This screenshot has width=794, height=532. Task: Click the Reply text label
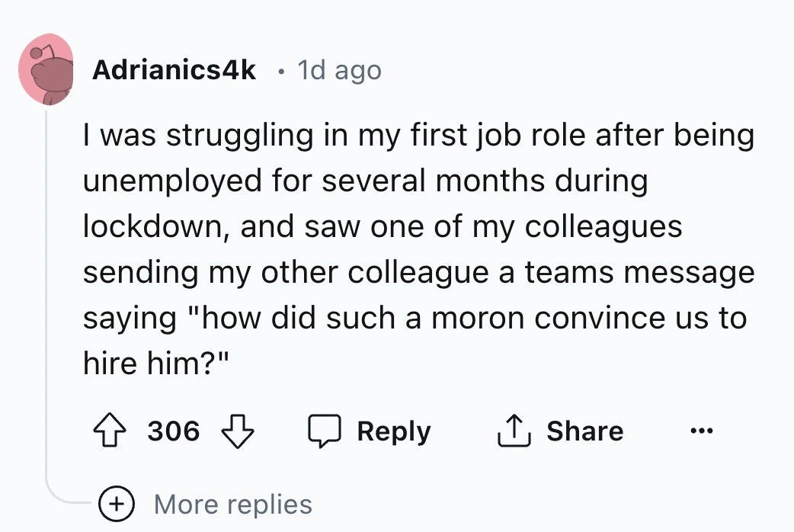(393, 431)
